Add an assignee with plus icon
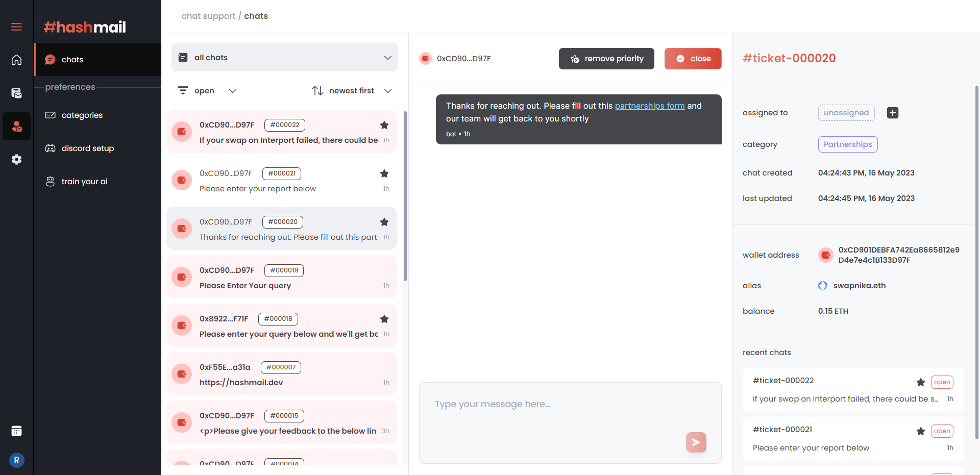 point(892,113)
